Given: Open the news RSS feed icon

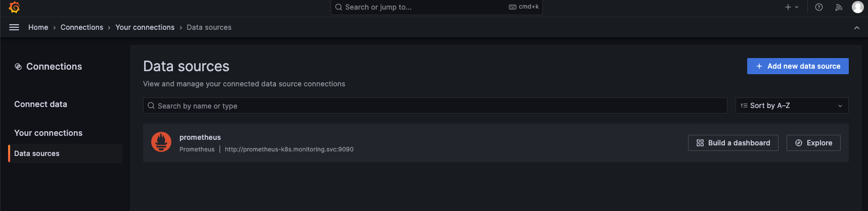Looking at the screenshot, I should coord(839,7).
